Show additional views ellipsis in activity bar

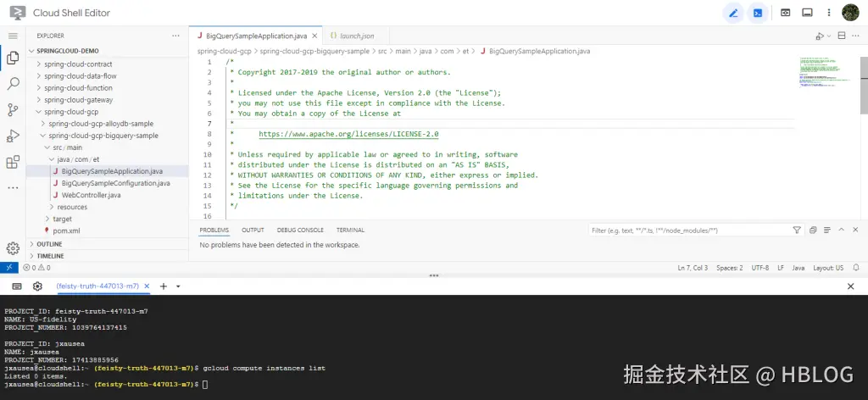(13, 187)
